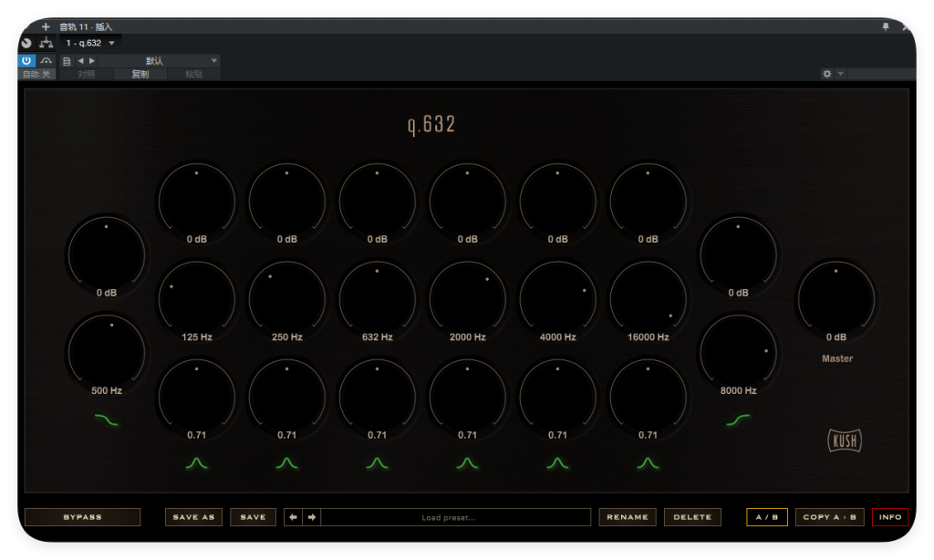Open the preset document icon
This screenshot has height=560, width=934.
tap(67, 61)
